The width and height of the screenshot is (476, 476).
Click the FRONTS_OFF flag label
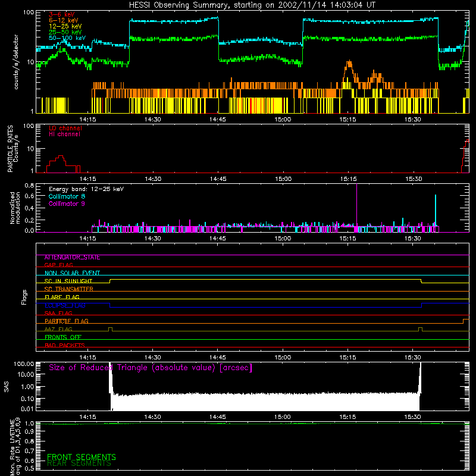pos(63,337)
